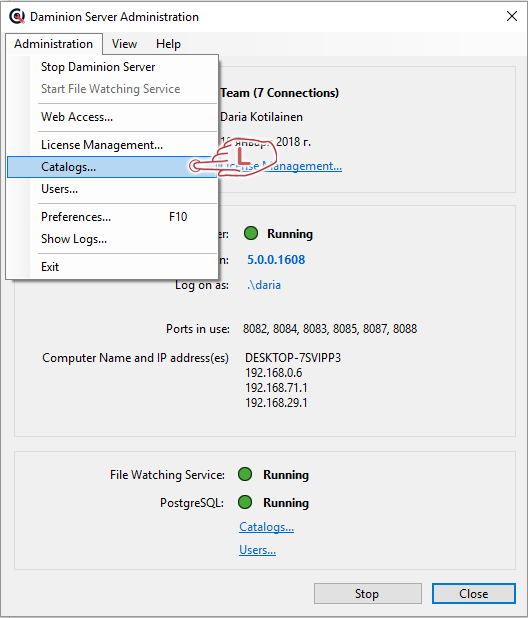Open the Catalogs... link below PostgreSQL
Viewport: 528px width, 618px height.
point(266,527)
